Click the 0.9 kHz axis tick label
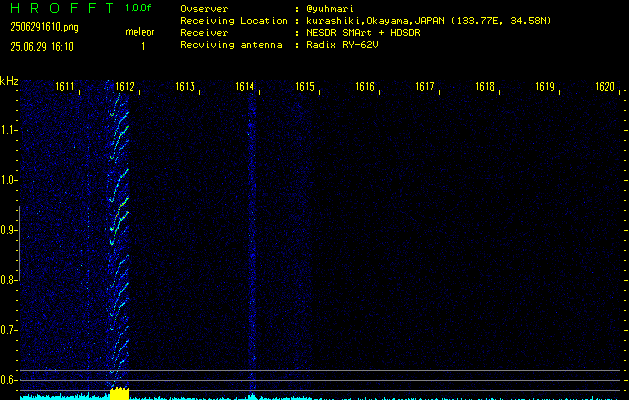 coord(8,230)
